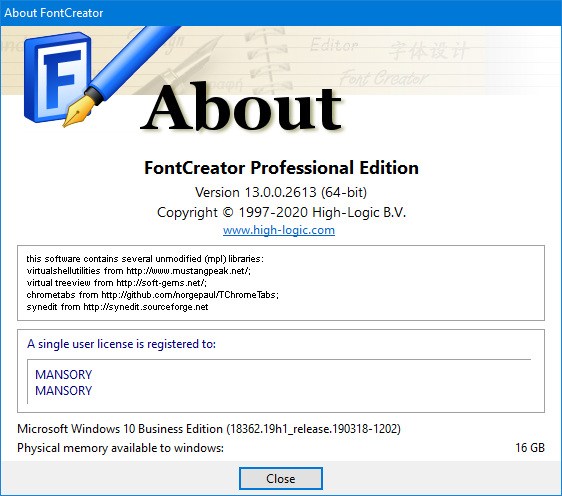The image size is (562, 496).
Task: Open the www.high-logic.com link
Action: [x=279, y=230]
